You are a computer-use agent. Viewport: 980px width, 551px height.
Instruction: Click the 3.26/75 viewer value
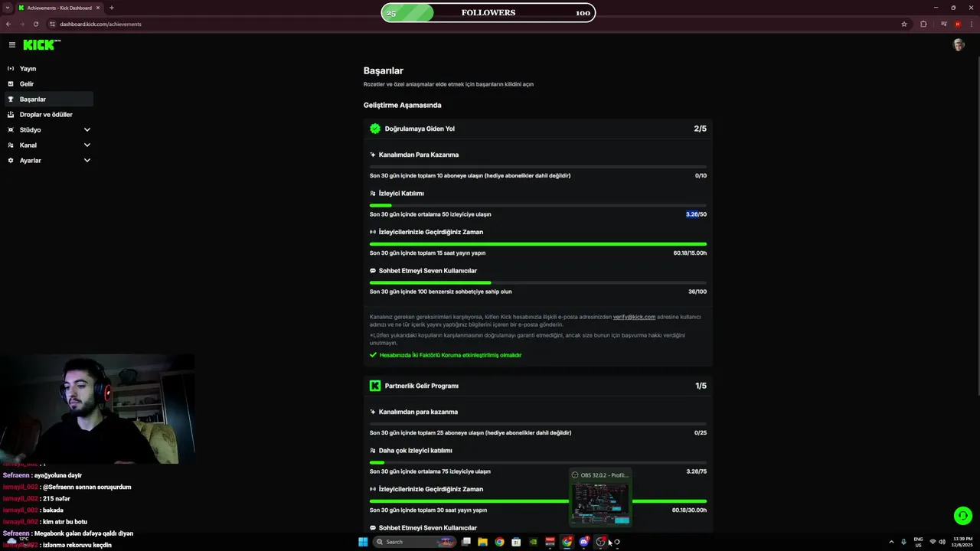pos(697,471)
